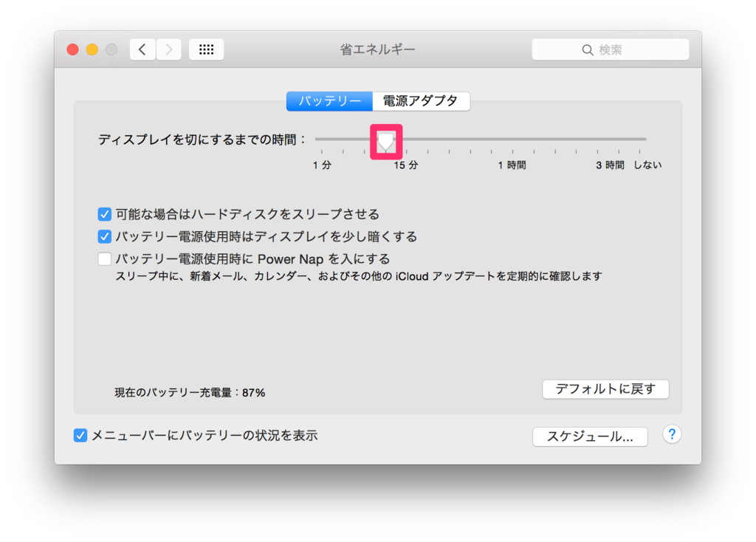Click the 省エネルギー window title
756x542 pixels.
pyautogui.click(x=377, y=49)
